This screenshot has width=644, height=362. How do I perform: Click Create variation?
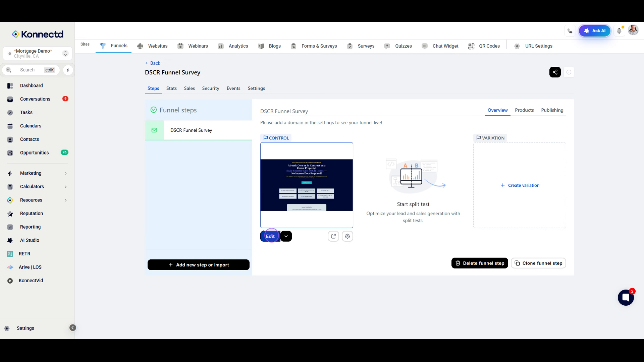(x=520, y=185)
